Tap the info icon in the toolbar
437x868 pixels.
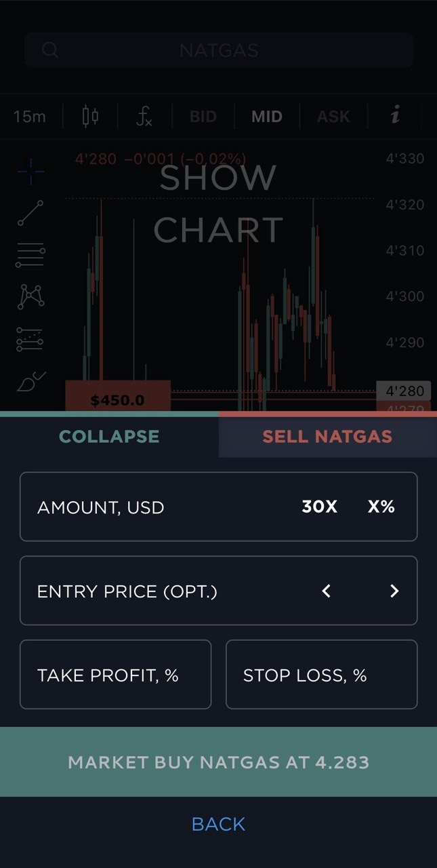(x=395, y=116)
